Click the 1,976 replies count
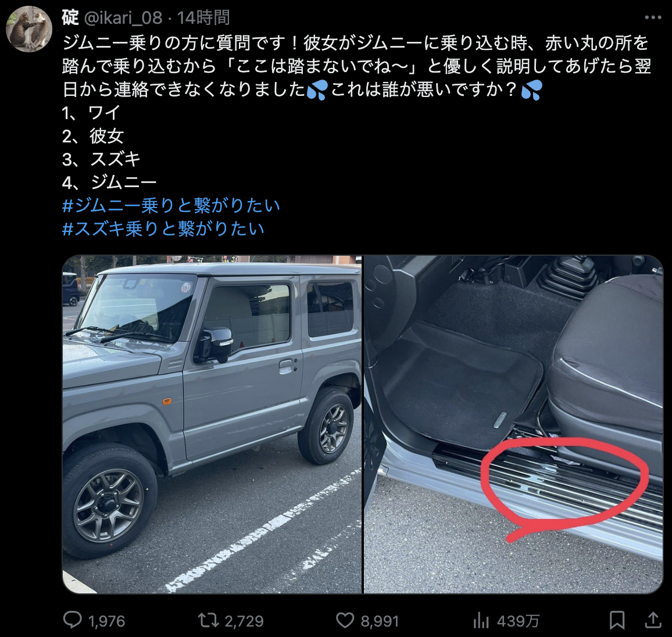The height and width of the screenshot is (637, 672). click(106, 621)
